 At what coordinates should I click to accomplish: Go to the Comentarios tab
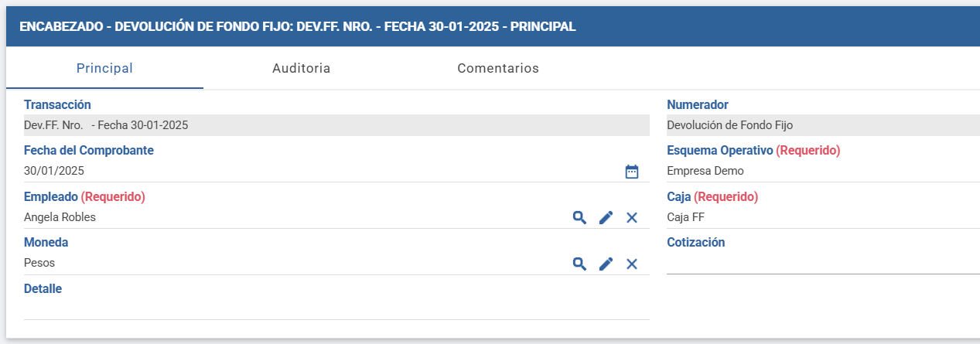498,68
